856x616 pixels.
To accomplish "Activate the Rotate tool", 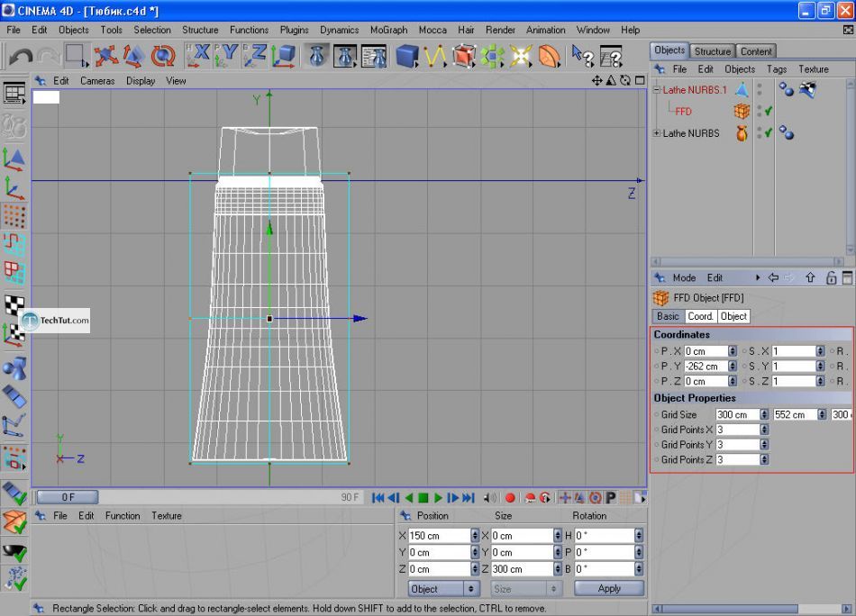I will click(163, 56).
